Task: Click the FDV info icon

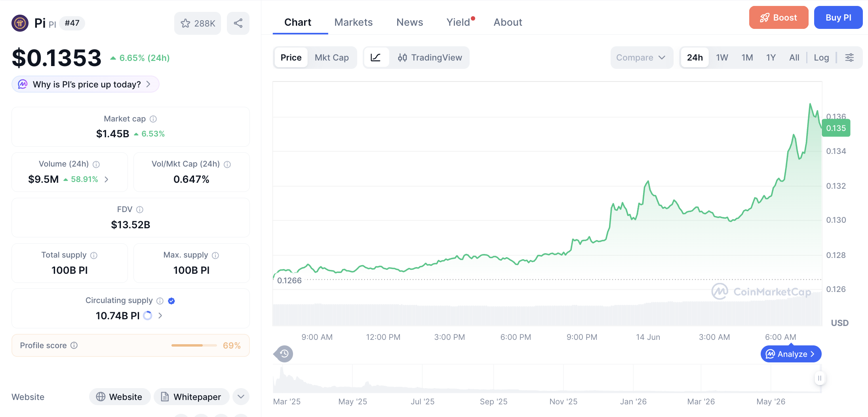Action: (x=140, y=210)
